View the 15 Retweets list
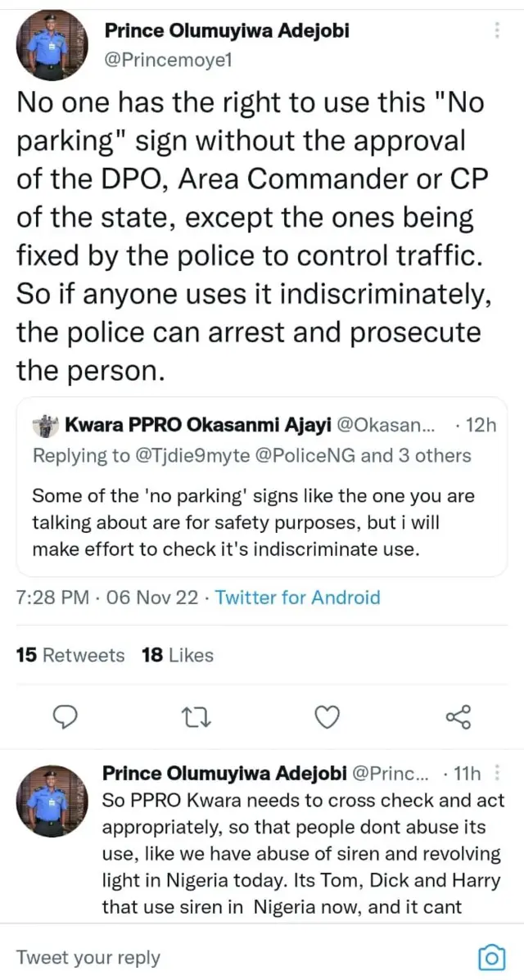The height and width of the screenshot is (980, 524). click(x=70, y=655)
